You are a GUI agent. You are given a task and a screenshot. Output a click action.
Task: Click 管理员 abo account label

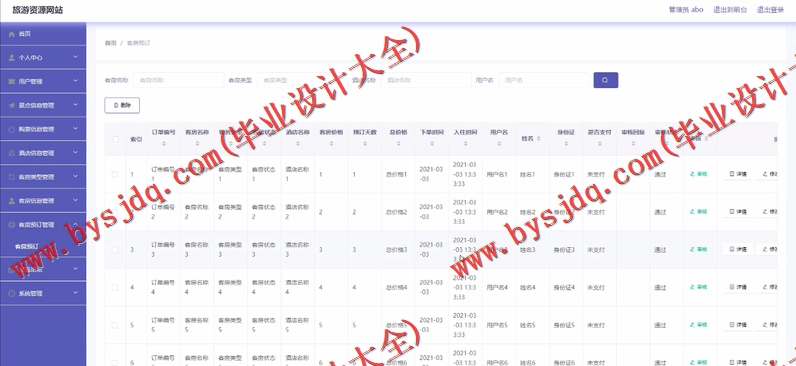tap(686, 10)
